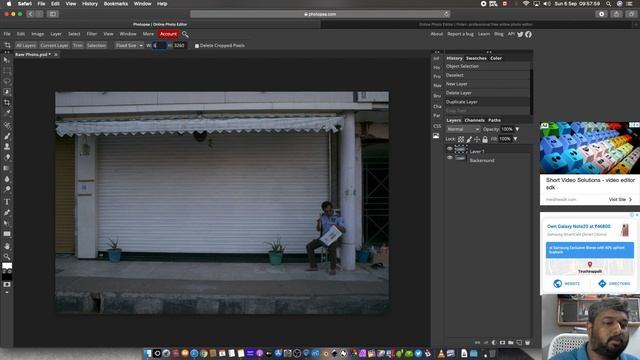The image size is (640, 360).
Task: Select the Path Select tool
Action: [7, 223]
